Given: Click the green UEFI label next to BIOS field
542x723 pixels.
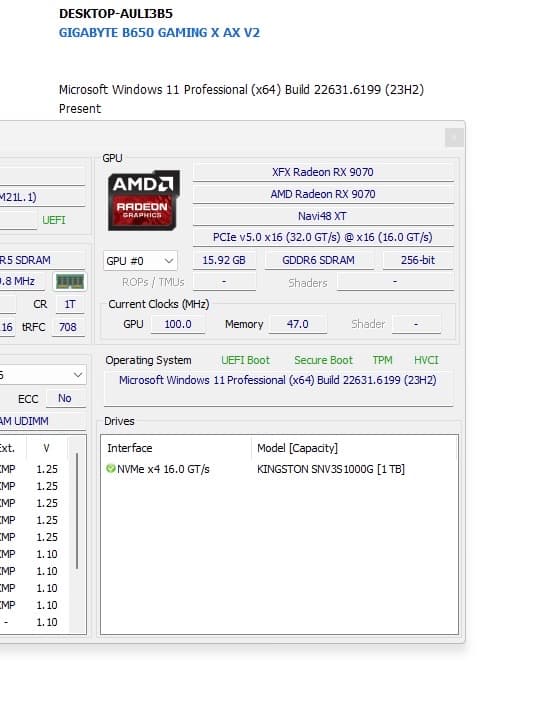Looking at the screenshot, I should (54, 220).
